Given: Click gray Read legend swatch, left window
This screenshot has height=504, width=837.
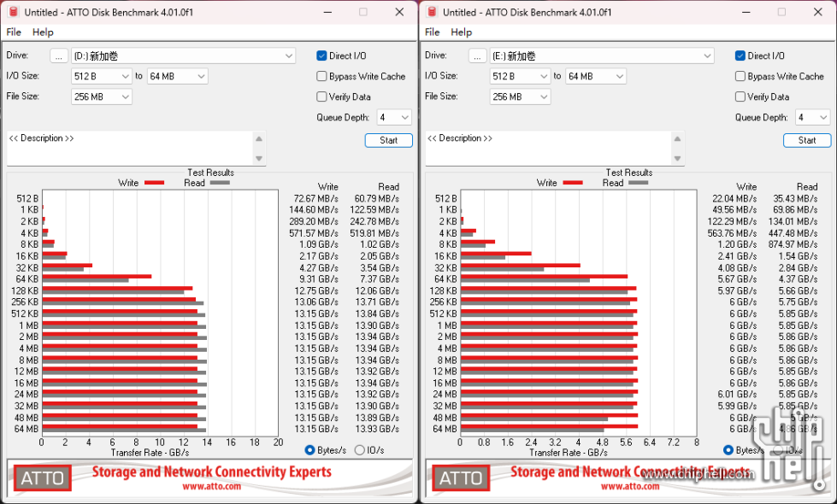Looking at the screenshot, I should (220, 183).
